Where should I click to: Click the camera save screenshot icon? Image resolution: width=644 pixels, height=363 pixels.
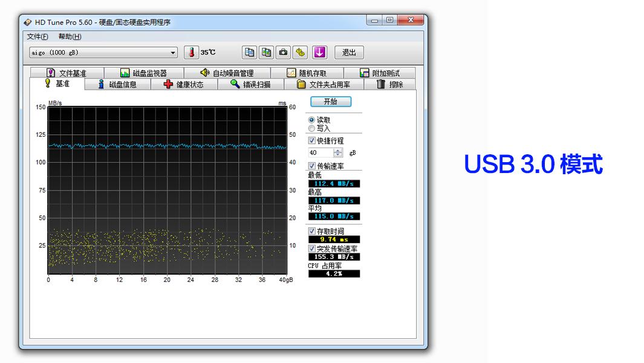pyautogui.click(x=283, y=53)
